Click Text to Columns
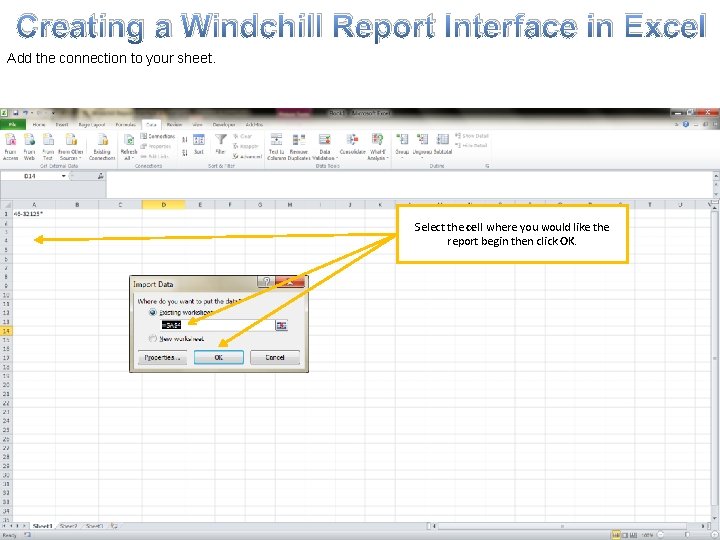Viewport: 720px width, 540px height. coord(276,146)
